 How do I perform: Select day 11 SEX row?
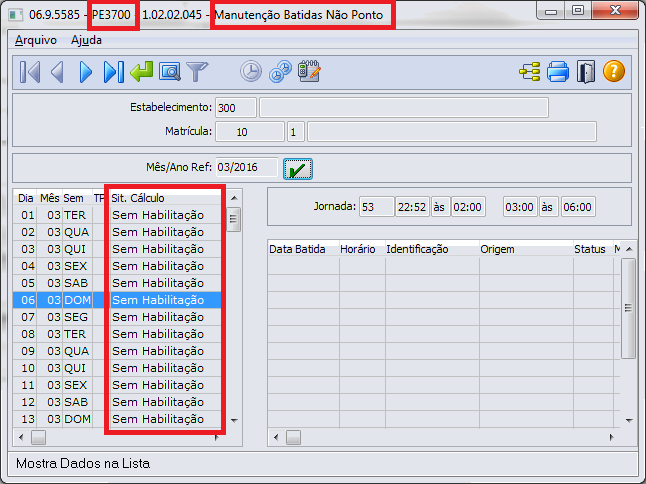pos(117,385)
